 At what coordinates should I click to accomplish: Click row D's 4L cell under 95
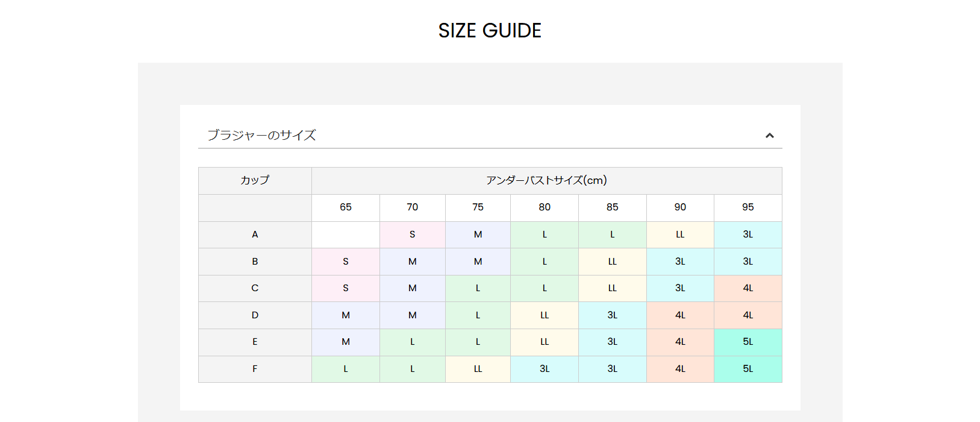point(748,315)
